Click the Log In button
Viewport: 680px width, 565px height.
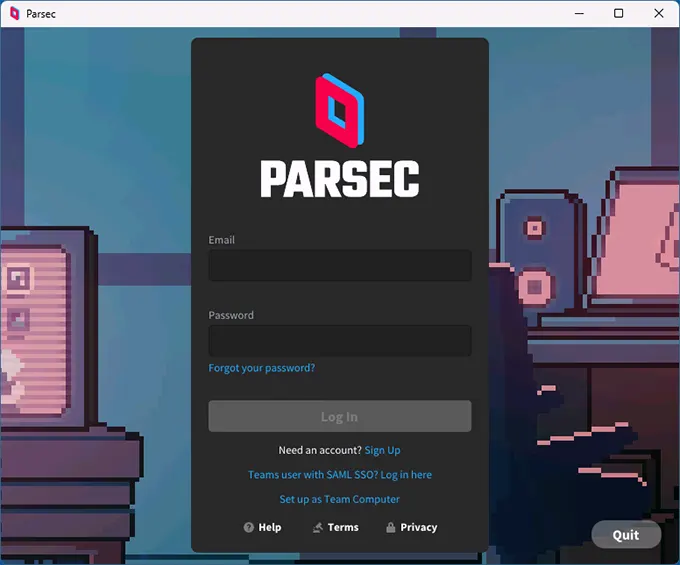pyautogui.click(x=340, y=416)
